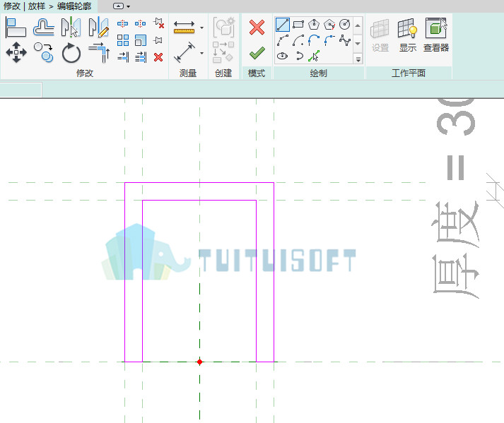Select the Spline draw tool
Screen dimensions: 504x423
[344, 40]
